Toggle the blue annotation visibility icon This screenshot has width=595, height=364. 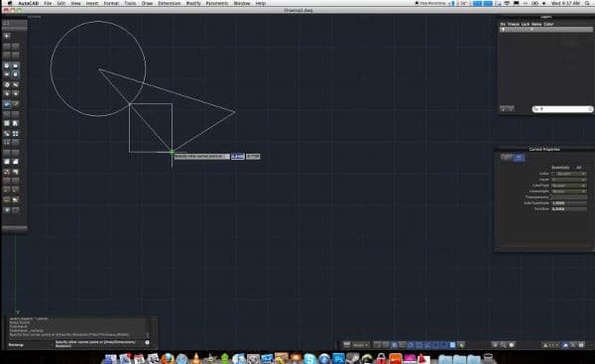(x=565, y=345)
